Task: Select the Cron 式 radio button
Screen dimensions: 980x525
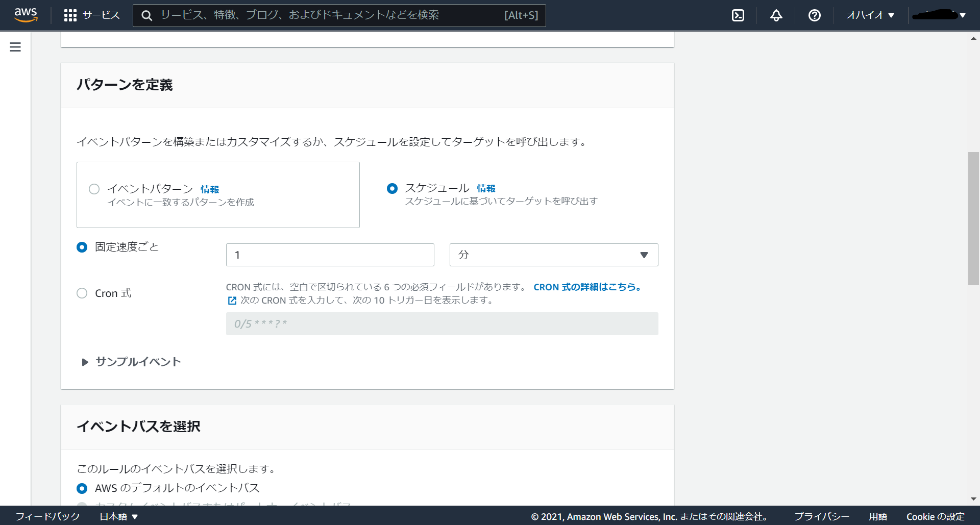Action: tap(82, 293)
